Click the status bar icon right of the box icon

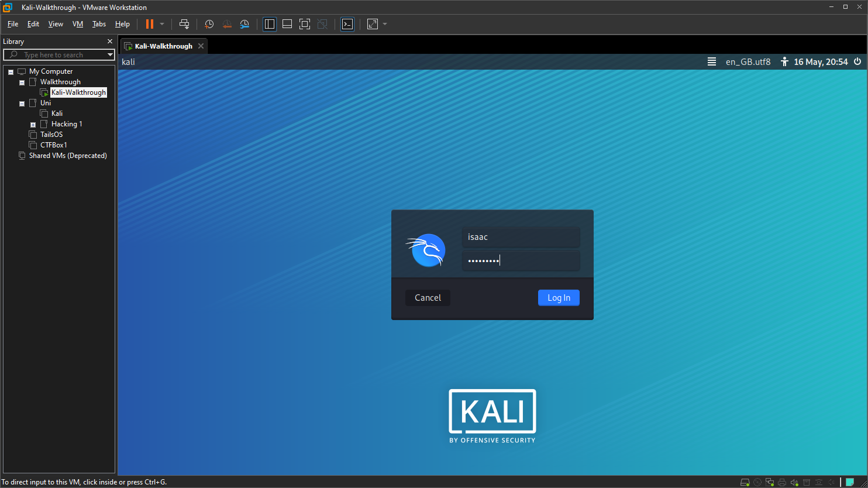(x=819, y=482)
